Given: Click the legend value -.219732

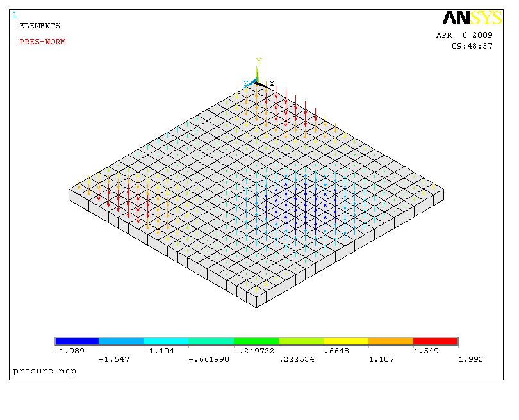Looking at the screenshot, I should click(254, 351).
